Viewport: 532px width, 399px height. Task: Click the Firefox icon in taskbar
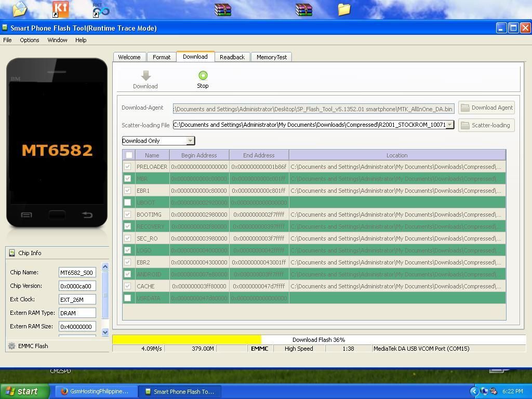pyautogui.click(x=64, y=391)
